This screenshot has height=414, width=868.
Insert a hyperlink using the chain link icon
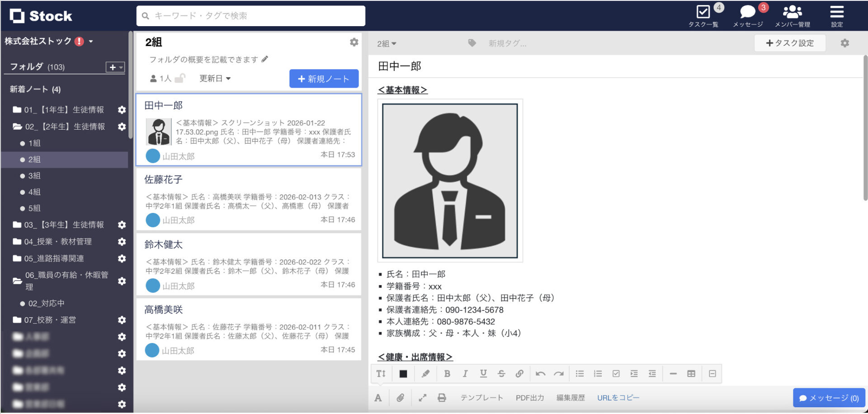coord(519,374)
